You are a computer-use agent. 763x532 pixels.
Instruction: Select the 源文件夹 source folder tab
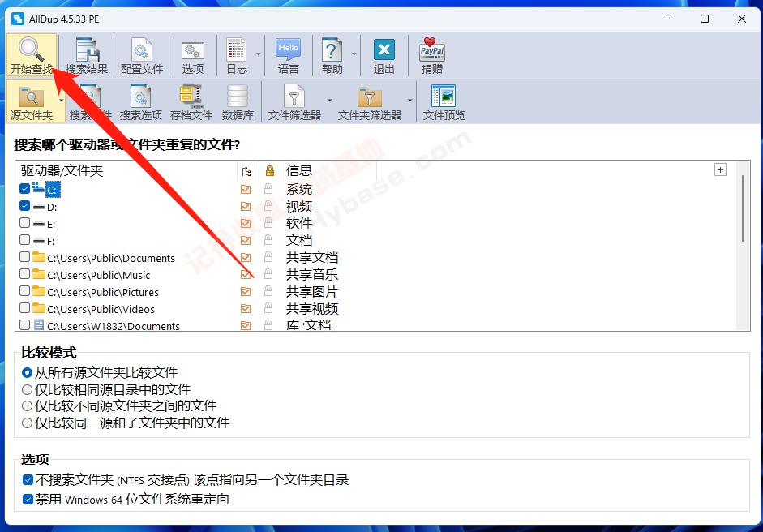(32, 101)
